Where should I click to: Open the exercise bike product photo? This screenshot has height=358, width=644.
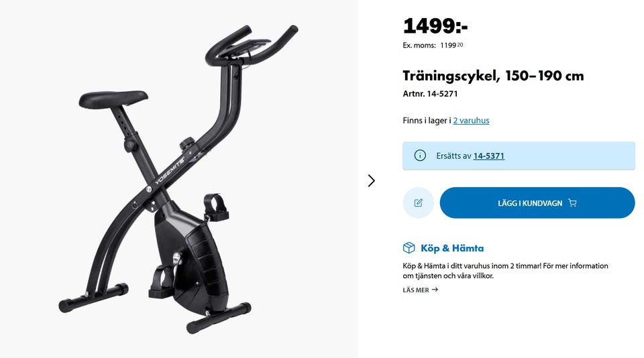178,179
